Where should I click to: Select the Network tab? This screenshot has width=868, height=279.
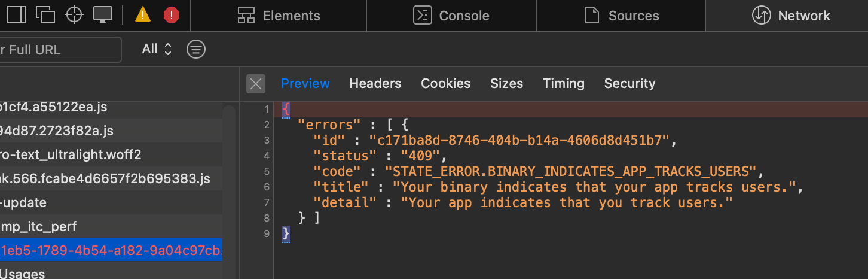click(x=791, y=16)
